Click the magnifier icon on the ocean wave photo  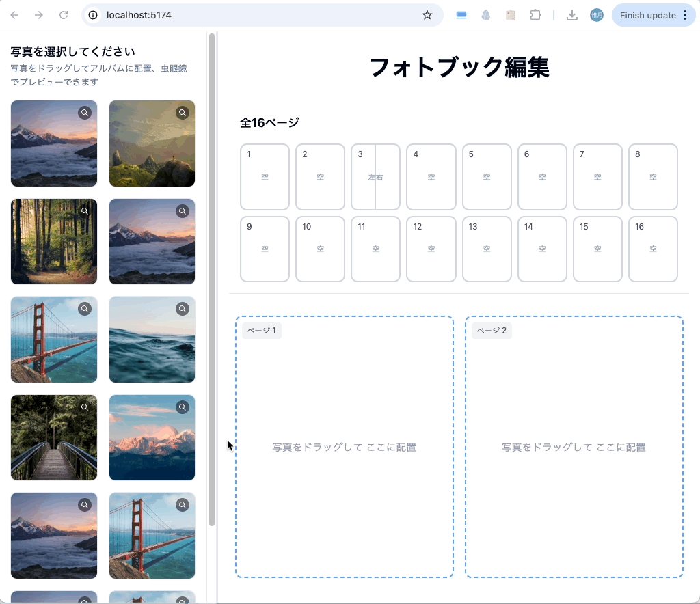[x=183, y=308]
